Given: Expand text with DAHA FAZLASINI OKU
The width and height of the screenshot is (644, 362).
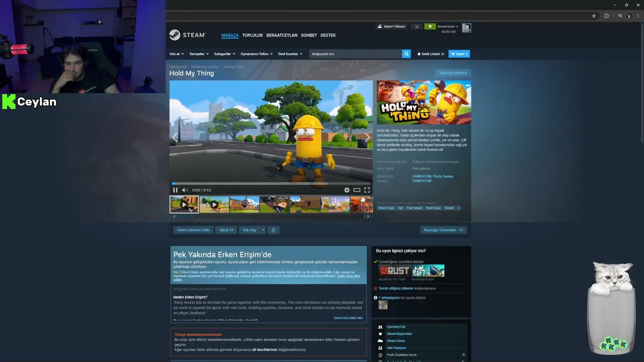Looking at the screenshot, I should [348, 318].
